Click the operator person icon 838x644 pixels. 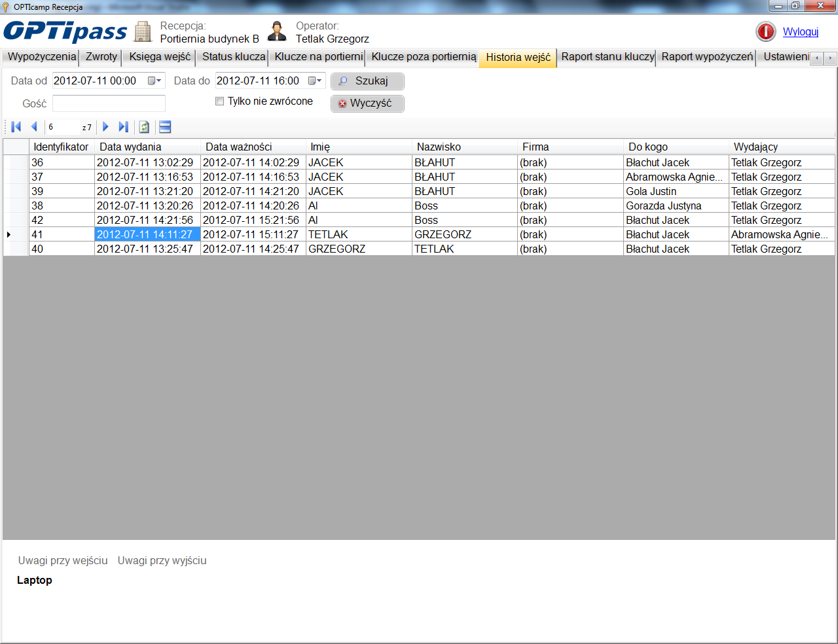[x=277, y=31]
